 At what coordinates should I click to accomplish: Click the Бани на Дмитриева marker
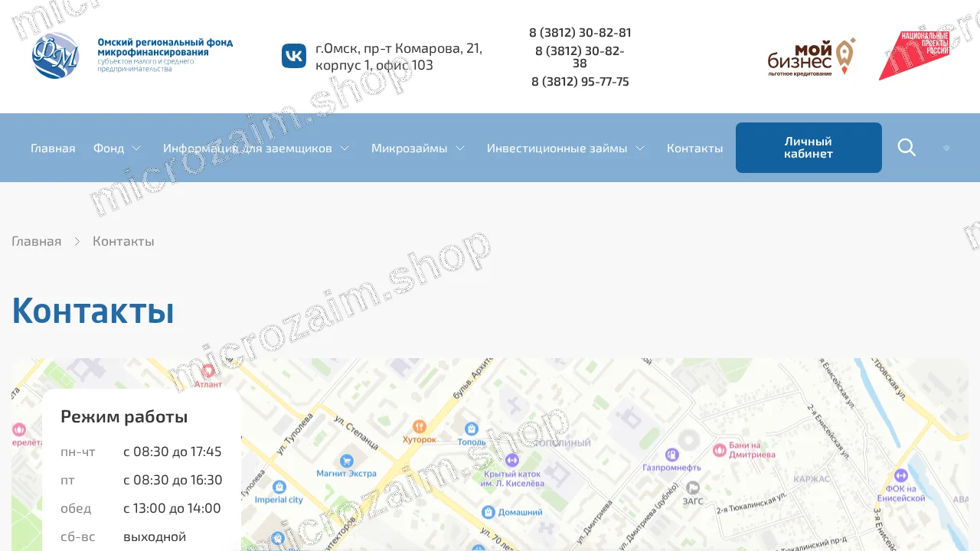(720, 450)
